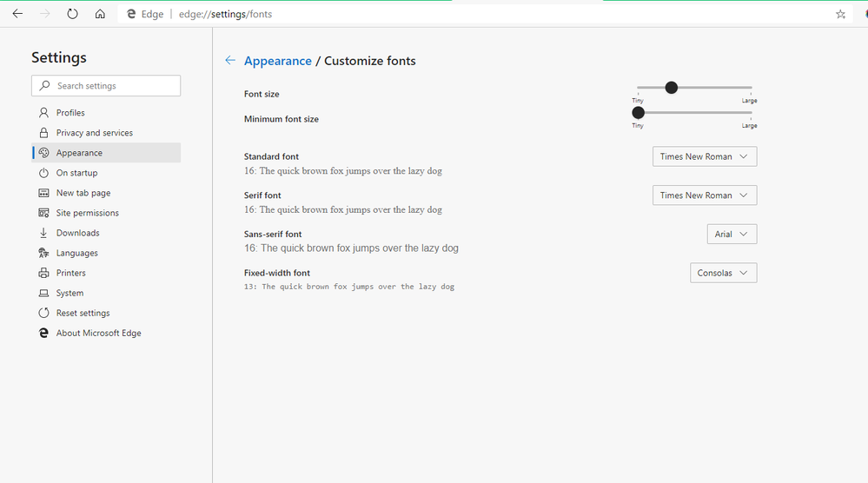The height and width of the screenshot is (483, 868).
Task: Click the browser forward arrow
Action: click(45, 14)
